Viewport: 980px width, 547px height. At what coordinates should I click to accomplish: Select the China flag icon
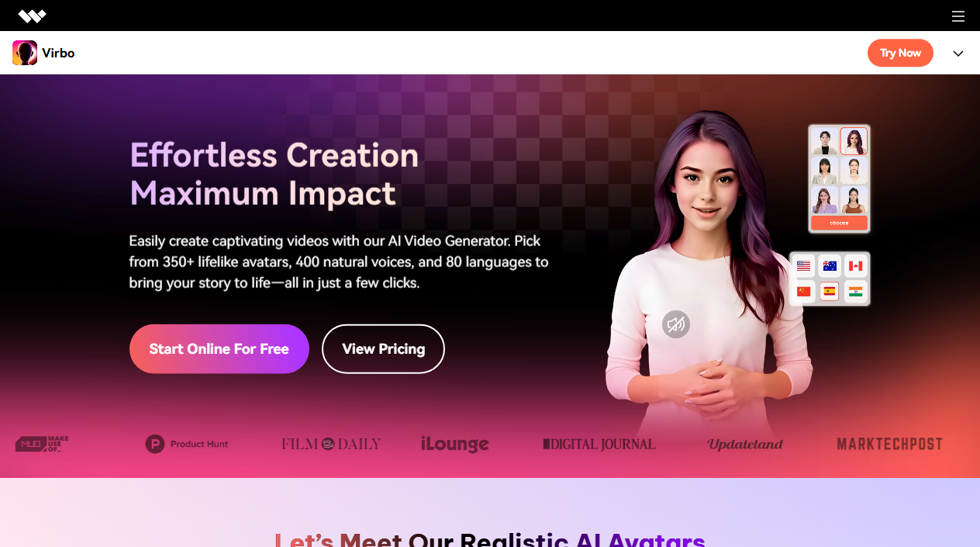coord(804,292)
